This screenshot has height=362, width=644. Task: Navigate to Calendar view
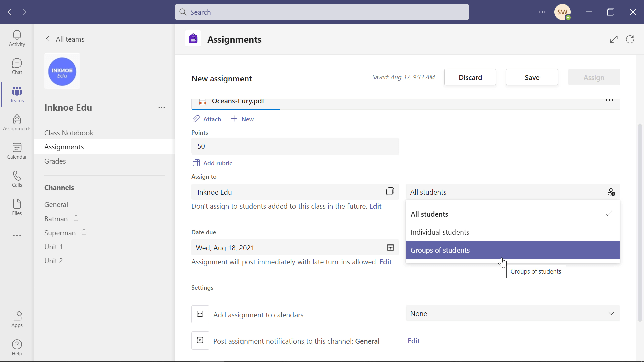(17, 151)
